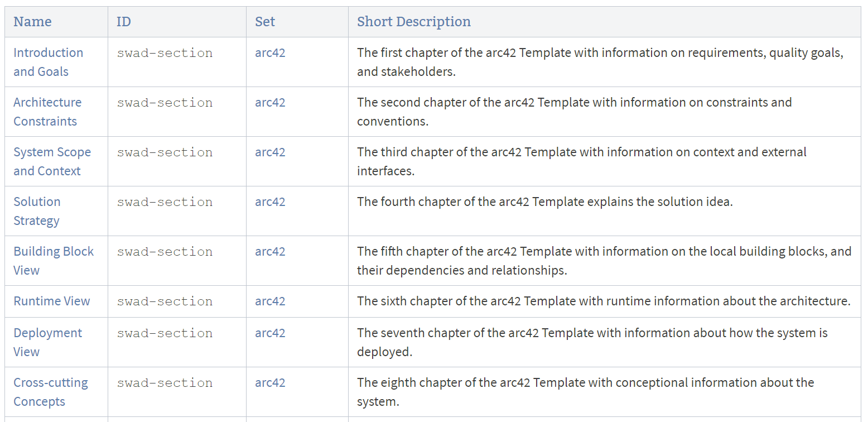Open the Architecture Constraints link
The width and height of the screenshot is (868, 422).
(x=47, y=103)
